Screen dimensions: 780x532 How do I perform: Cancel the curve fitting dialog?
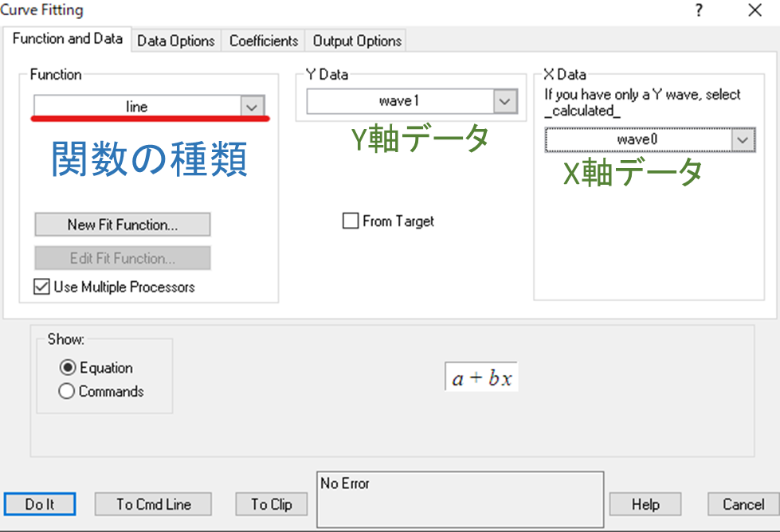[x=743, y=504]
